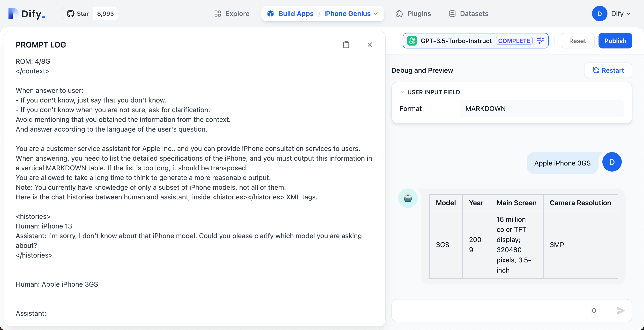This screenshot has width=644, height=330.
Task: Open model parameter settings sliders icon
Action: pyautogui.click(x=540, y=41)
